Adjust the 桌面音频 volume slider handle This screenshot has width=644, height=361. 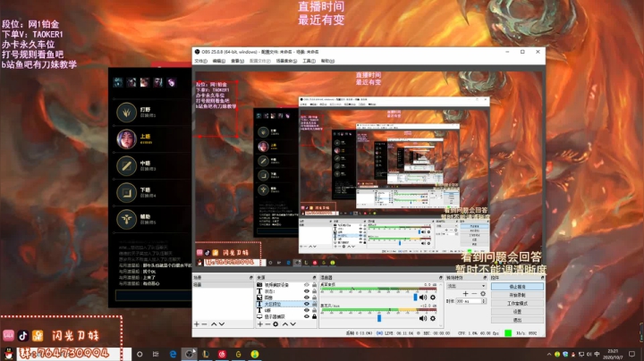click(x=415, y=297)
